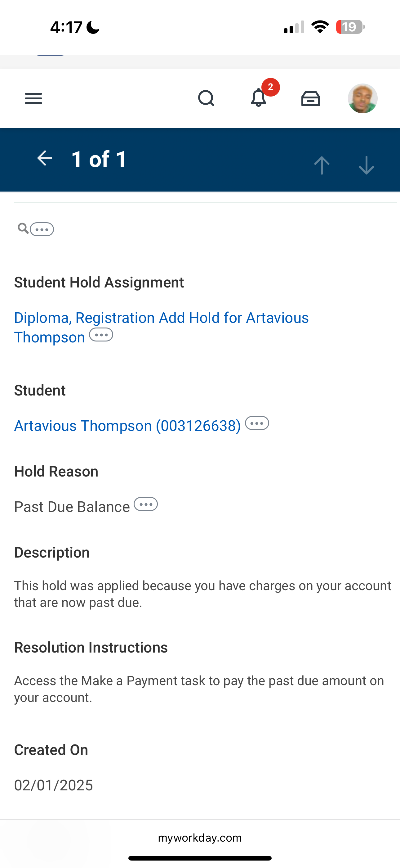Open Artavious Thompson (003126638) student link
This screenshot has height=868, width=400.
[127, 426]
